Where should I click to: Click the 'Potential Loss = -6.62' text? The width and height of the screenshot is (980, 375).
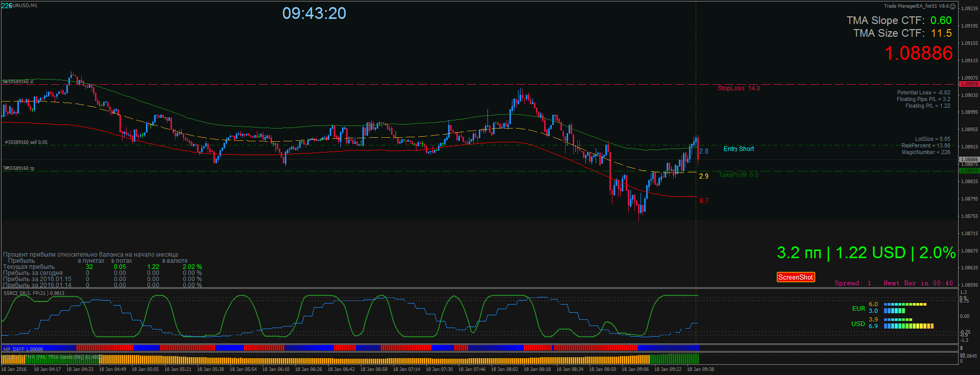click(923, 93)
